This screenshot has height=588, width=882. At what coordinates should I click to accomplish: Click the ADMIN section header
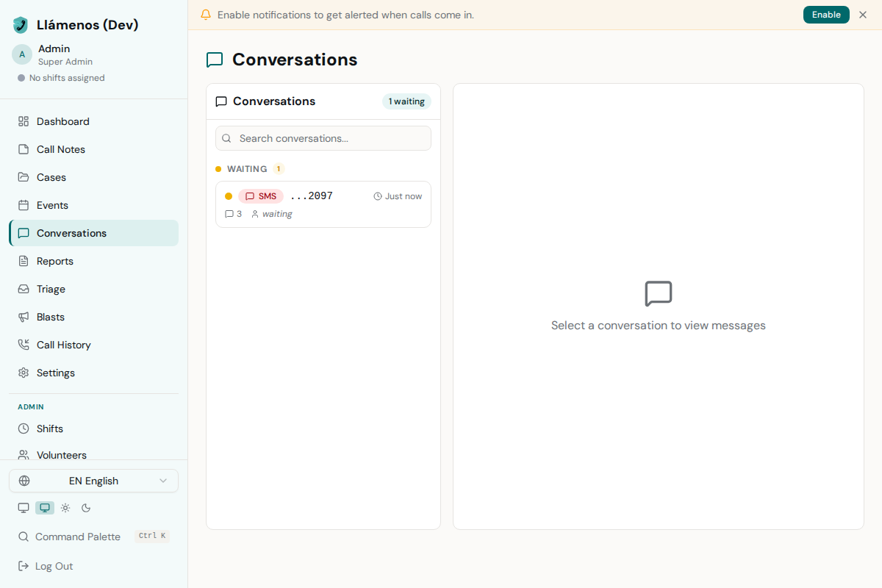31,406
